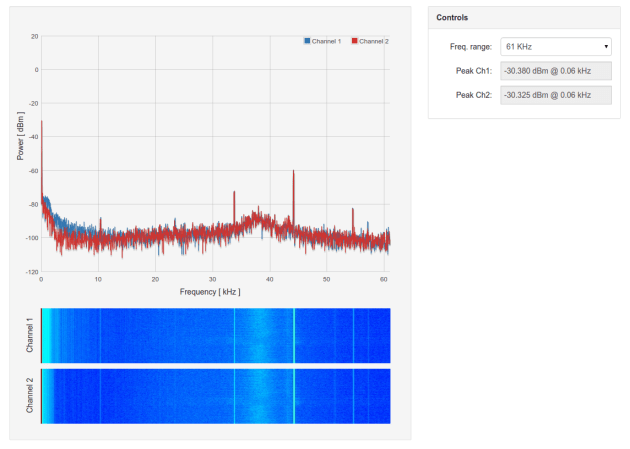Click the 'Channel 2' waterfall side label
The height and width of the screenshot is (449, 630).
(29, 396)
